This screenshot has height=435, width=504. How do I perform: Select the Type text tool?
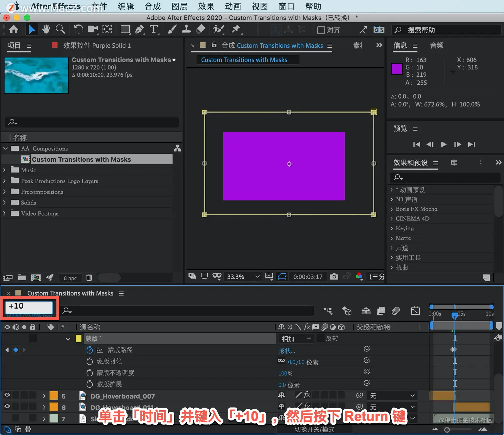[154, 29]
